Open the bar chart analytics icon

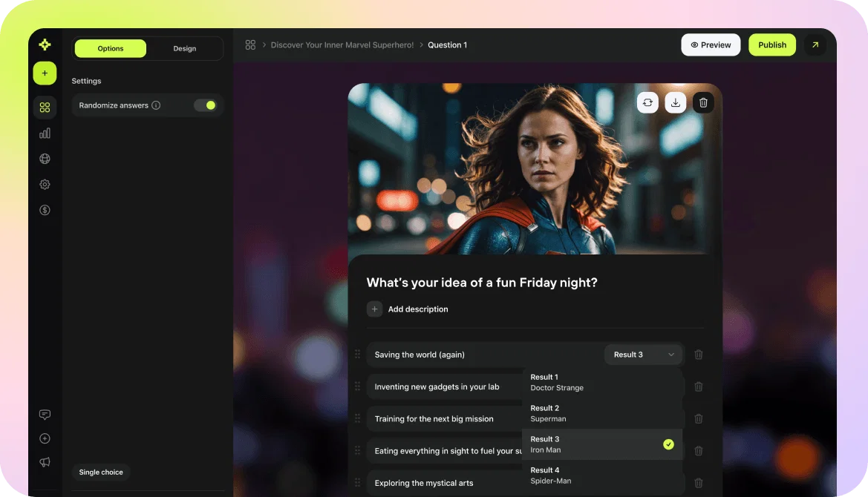pos(45,134)
